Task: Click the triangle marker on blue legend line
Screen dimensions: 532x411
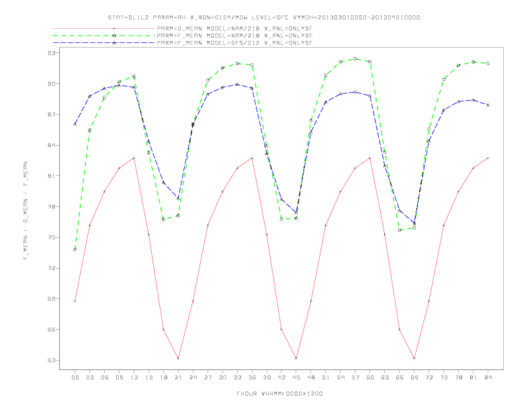Action: pos(114,43)
